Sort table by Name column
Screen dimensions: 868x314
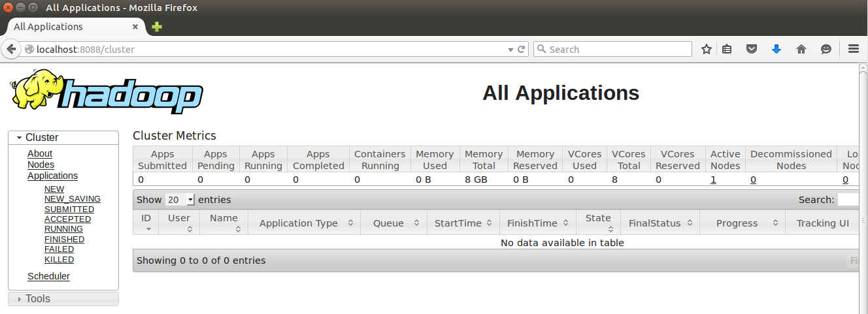pos(224,223)
